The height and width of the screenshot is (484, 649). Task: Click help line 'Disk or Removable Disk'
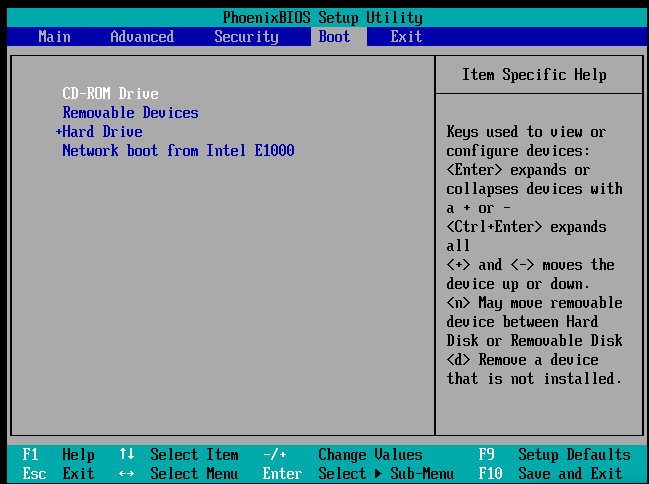click(534, 340)
